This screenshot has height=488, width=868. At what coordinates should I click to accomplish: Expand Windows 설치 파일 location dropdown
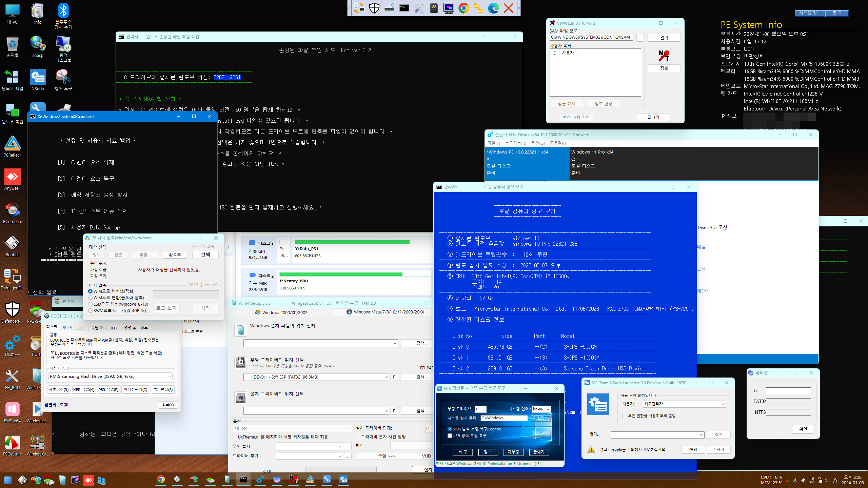coord(320,343)
